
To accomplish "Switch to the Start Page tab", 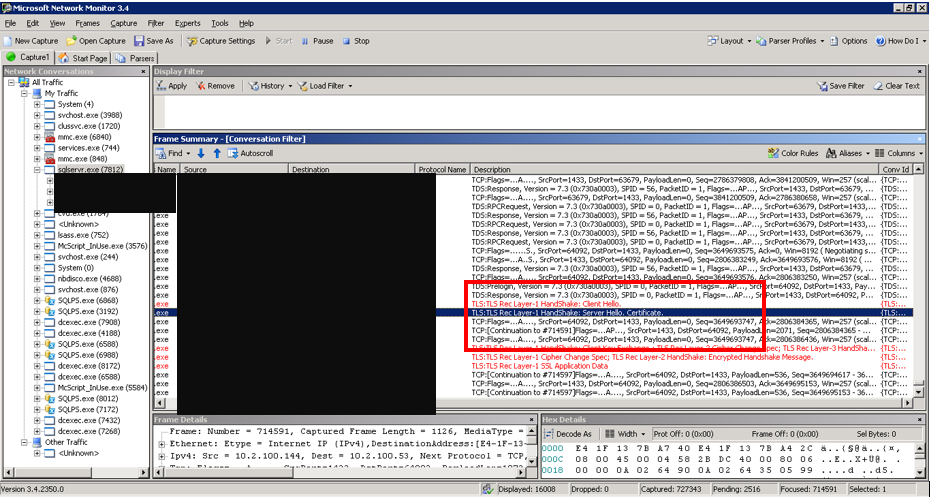I will tap(83, 58).
